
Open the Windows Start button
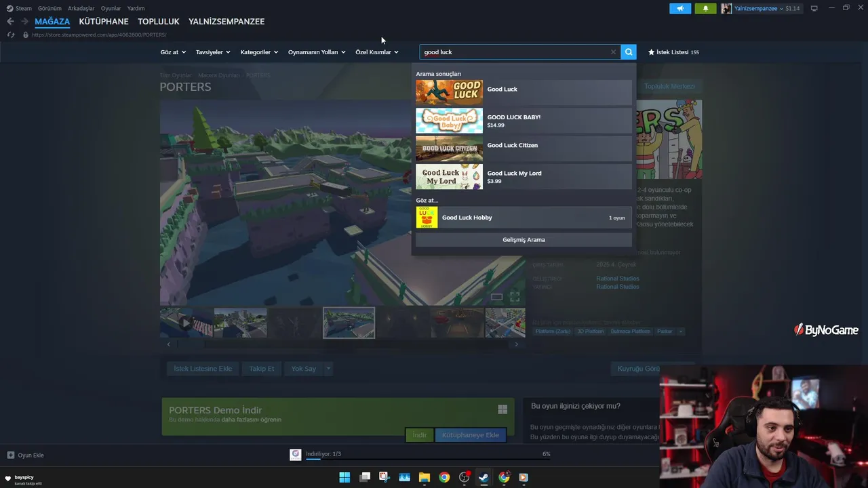click(344, 477)
